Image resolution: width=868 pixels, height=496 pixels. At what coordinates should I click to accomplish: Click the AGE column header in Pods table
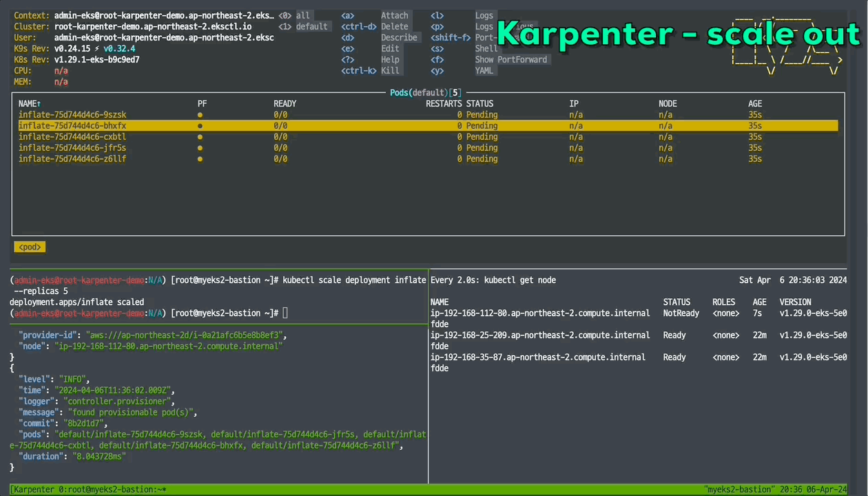coord(755,103)
